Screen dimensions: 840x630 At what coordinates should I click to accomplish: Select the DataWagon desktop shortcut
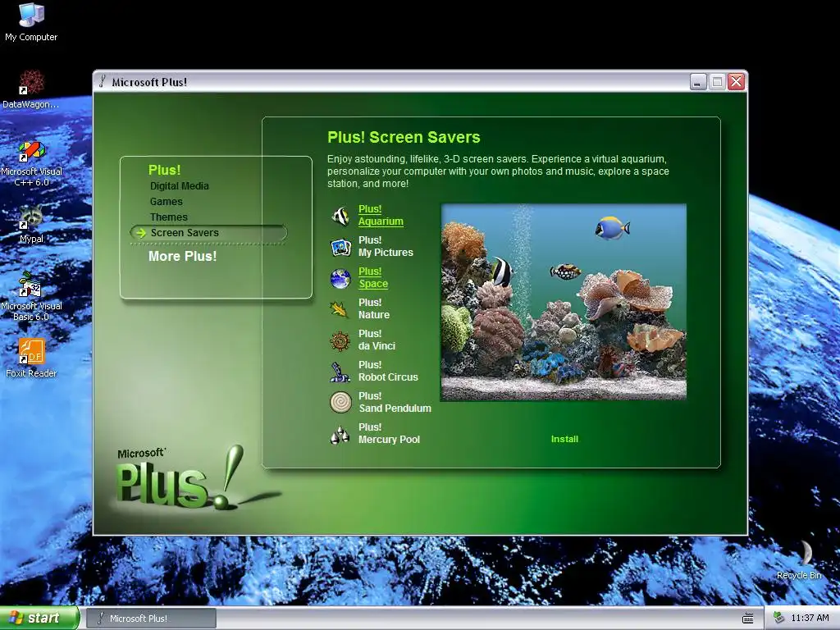[31, 89]
